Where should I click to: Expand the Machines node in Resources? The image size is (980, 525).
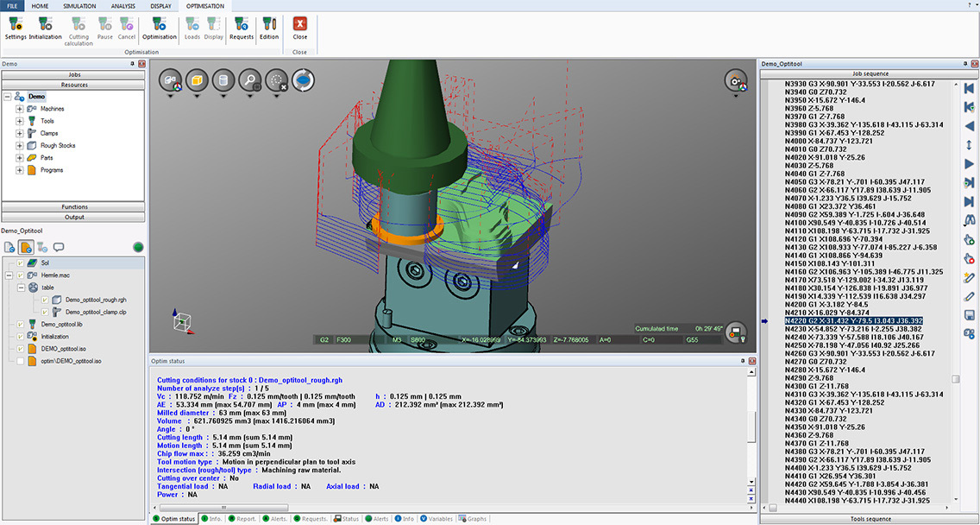tap(19, 109)
